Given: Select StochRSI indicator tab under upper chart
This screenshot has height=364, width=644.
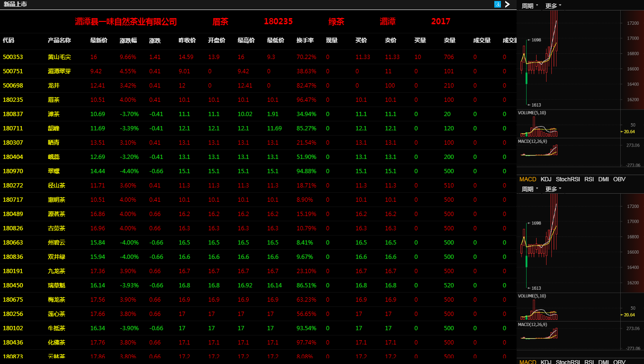Looking at the screenshot, I should [x=567, y=179].
